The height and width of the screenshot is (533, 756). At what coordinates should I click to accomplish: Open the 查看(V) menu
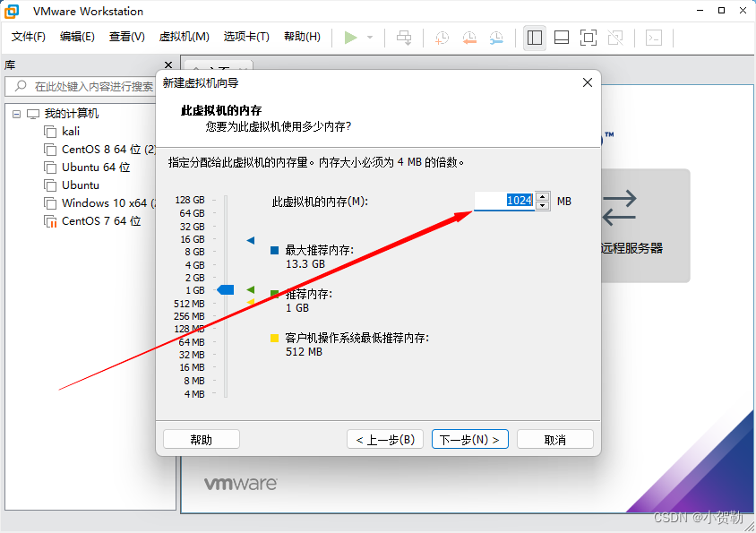(127, 37)
